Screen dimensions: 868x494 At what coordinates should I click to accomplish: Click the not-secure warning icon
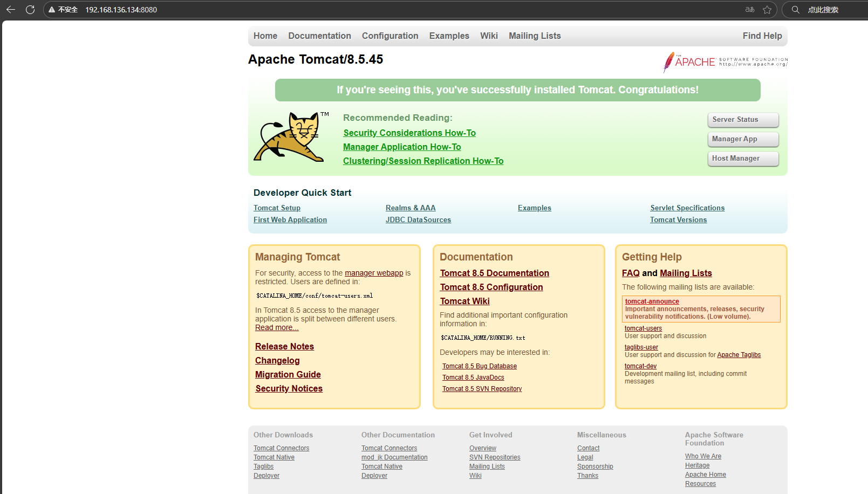[52, 10]
